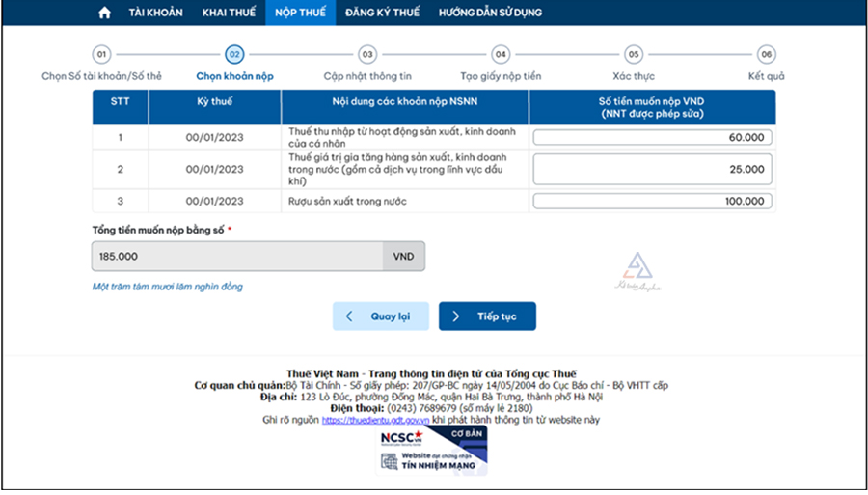This screenshot has width=868, height=495.
Task: Click the NCSC Tín Nhiệm Mạng badge
Action: [433, 450]
